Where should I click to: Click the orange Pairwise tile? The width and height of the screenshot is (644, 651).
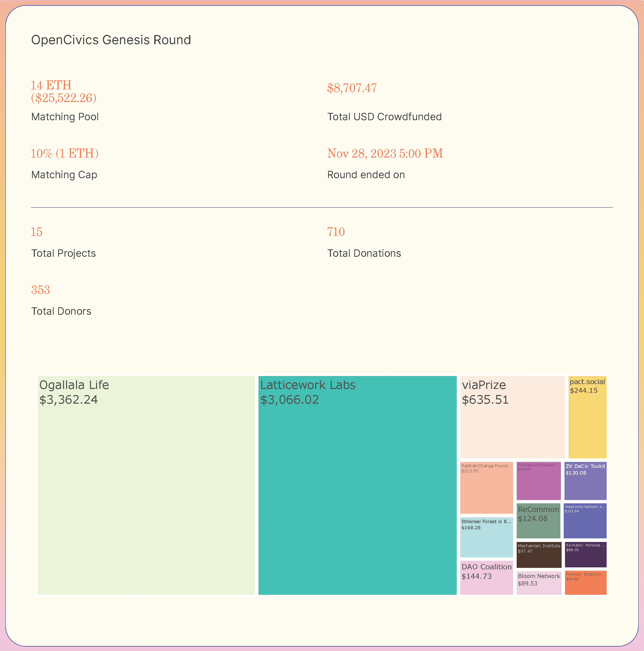585,583
